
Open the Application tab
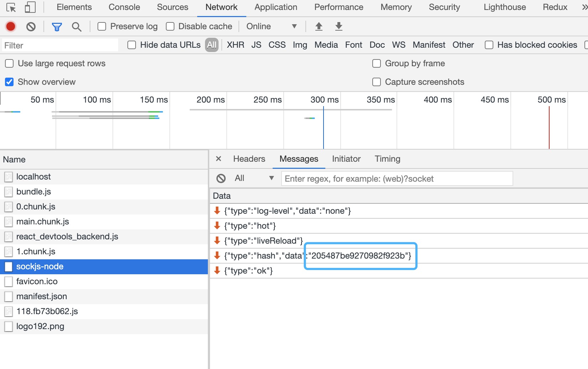point(276,7)
